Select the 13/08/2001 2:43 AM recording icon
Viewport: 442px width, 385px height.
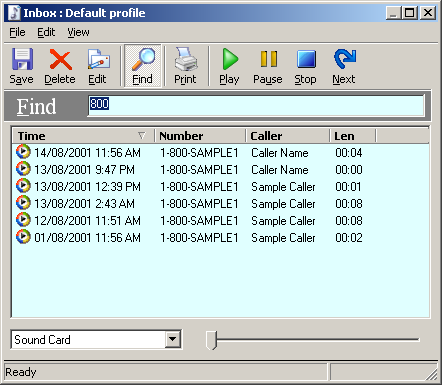pos(23,203)
